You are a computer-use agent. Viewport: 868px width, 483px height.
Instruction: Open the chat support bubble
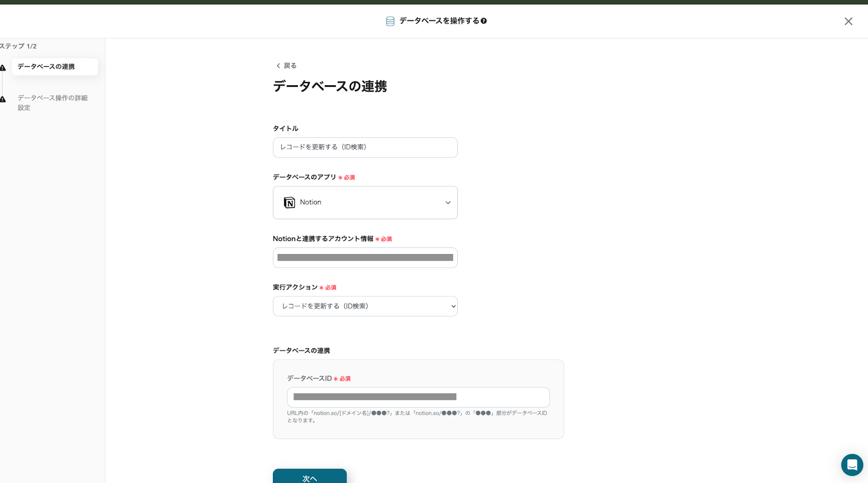(852, 465)
